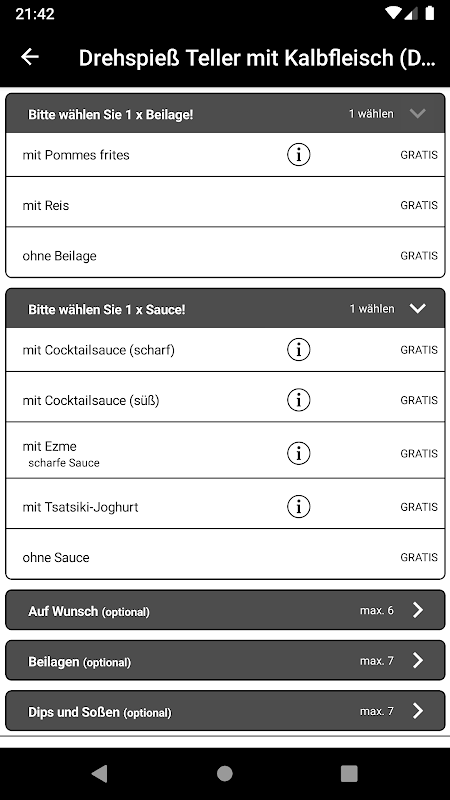The height and width of the screenshot is (800, 450).
Task: Show info for mit Ezme
Action: click(x=298, y=453)
